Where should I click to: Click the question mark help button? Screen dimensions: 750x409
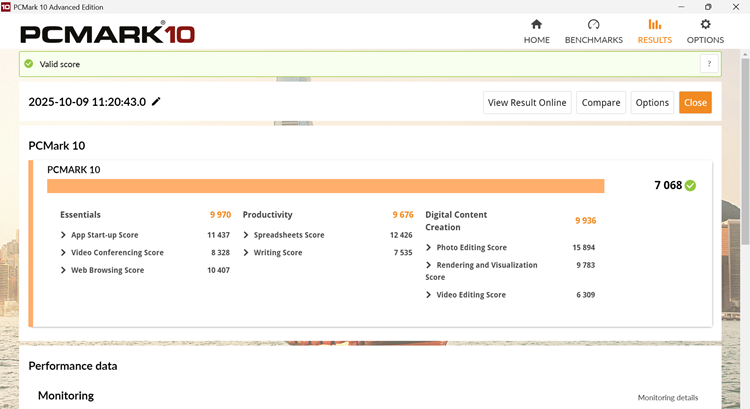click(709, 64)
